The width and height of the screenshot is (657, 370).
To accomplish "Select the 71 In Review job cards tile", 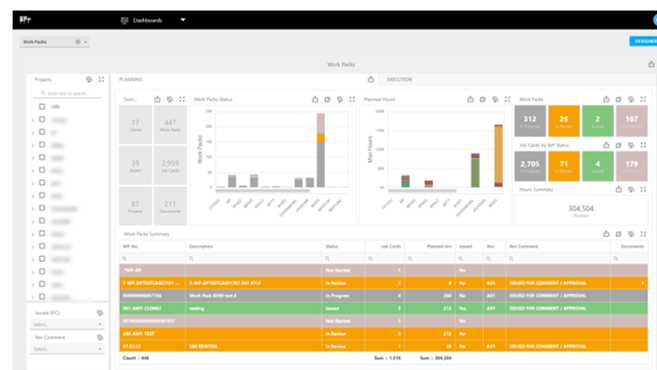I will pyautogui.click(x=564, y=166).
